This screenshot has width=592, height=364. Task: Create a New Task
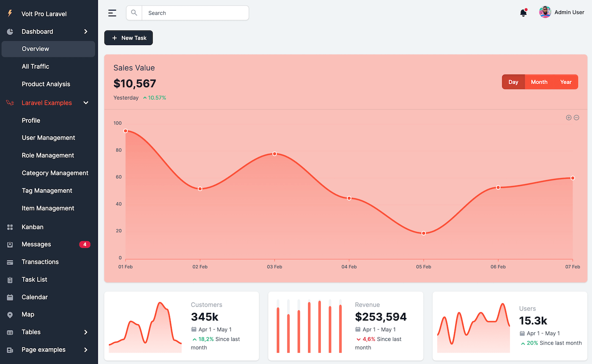pyautogui.click(x=128, y=38)
